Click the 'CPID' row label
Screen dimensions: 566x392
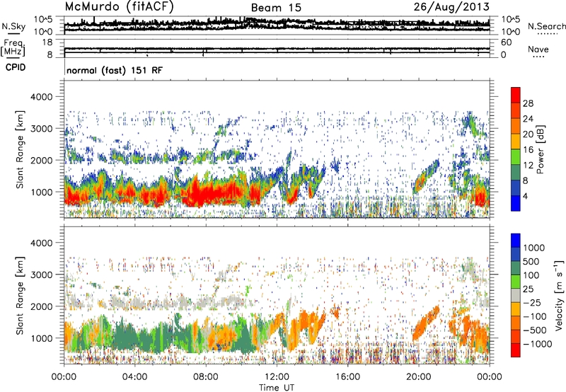click(x=16, y=67)
